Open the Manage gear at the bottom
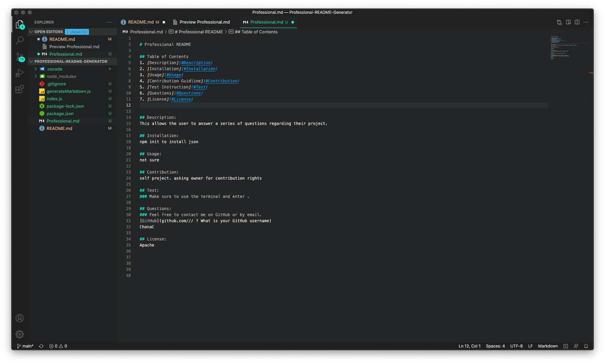 pos(19,334)
